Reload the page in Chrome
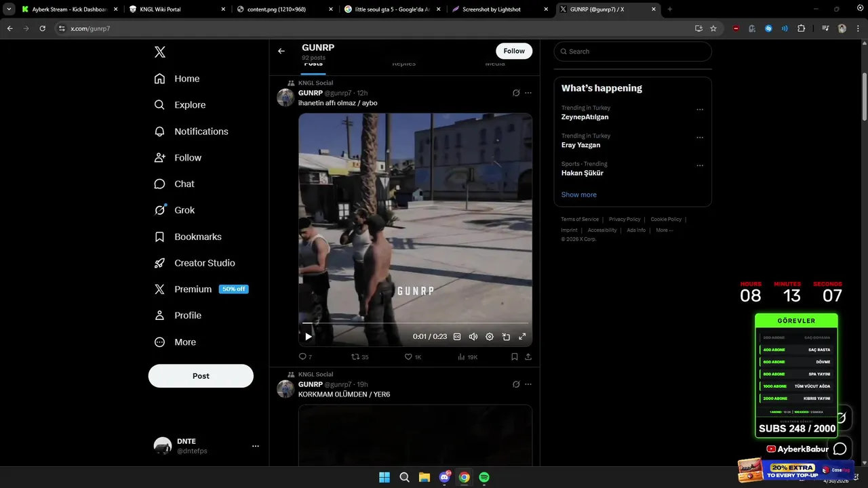 (42, 28)
